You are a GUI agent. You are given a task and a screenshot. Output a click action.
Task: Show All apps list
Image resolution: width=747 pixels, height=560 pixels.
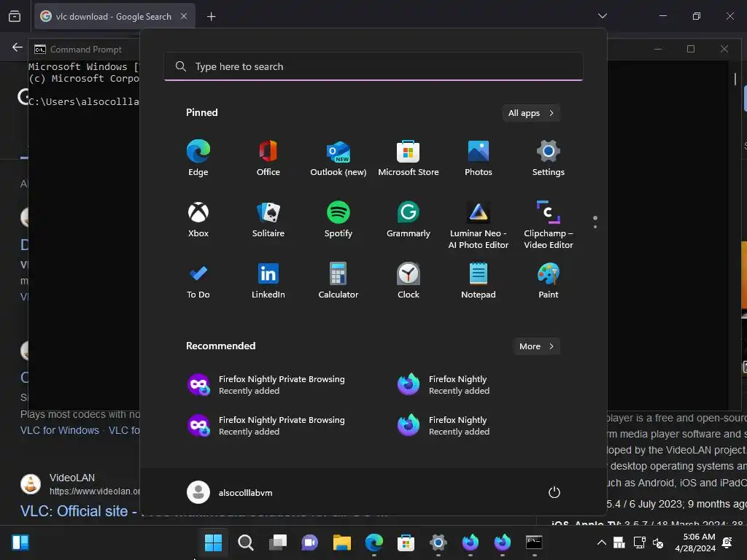(531, 113)
